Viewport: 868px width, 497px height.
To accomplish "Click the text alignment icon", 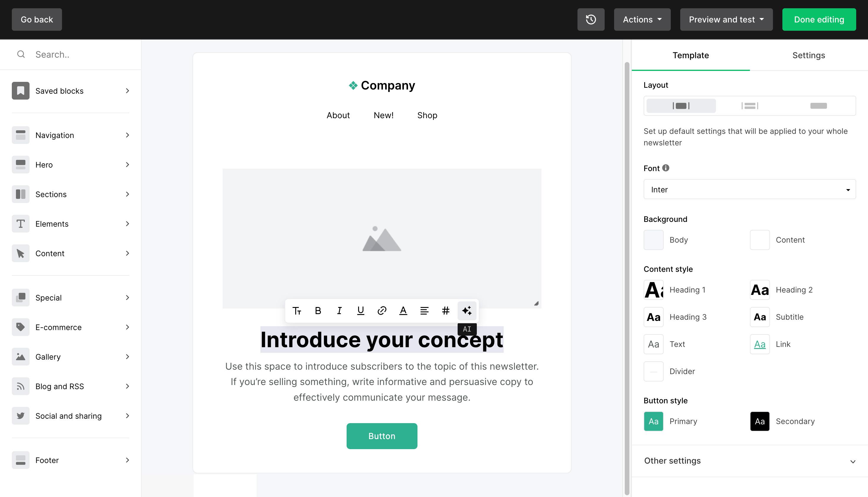I will pyautogui.click(x=424, y=310).
